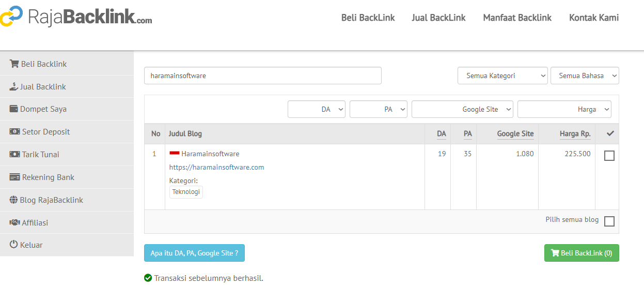The height and width of the screenshot is (285, 644).
Task: Open Jual BackLink in the top navigation
Action: (x=438, y=18)
